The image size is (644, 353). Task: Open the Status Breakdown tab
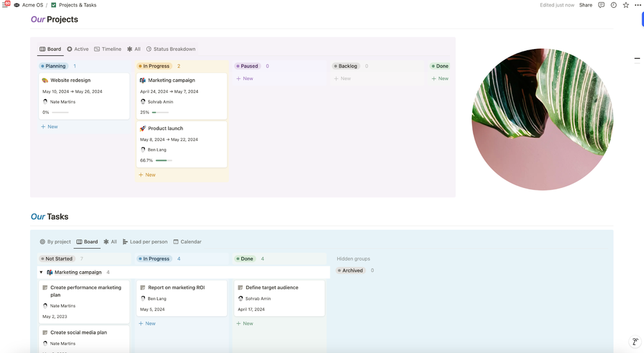coord(171,49)
